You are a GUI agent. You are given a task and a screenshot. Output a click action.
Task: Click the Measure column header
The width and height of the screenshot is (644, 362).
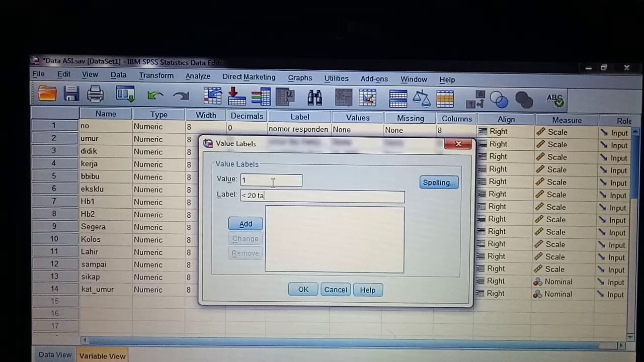click(x=567, y=120)
